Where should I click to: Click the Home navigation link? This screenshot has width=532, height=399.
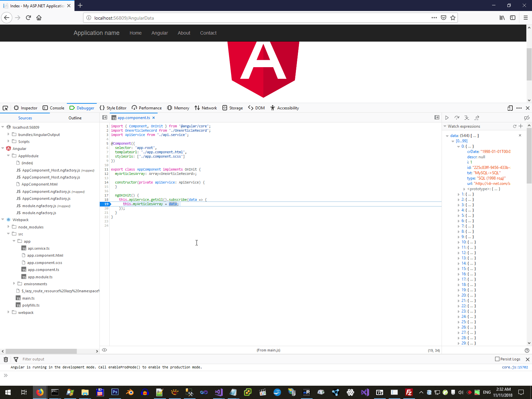click(136, 33)
